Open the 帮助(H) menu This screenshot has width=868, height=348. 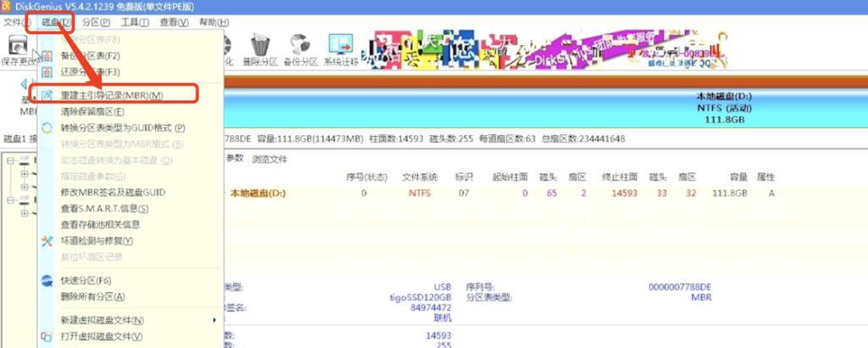tap(214, 23)
